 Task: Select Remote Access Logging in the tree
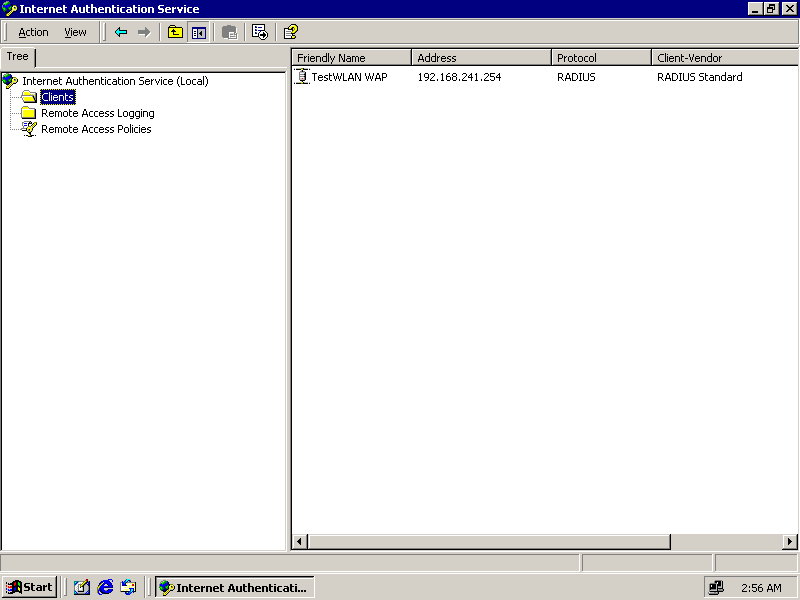coord(97,113)
